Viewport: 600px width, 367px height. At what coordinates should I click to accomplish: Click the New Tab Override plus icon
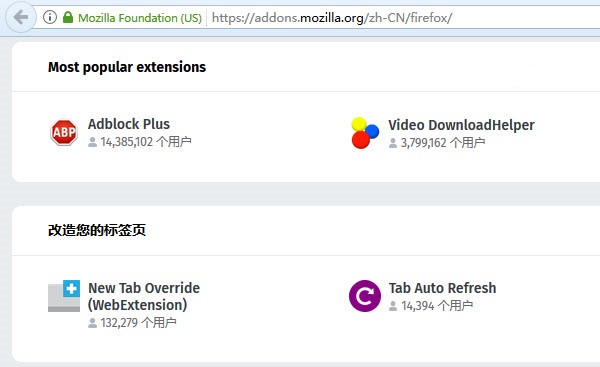64,296
